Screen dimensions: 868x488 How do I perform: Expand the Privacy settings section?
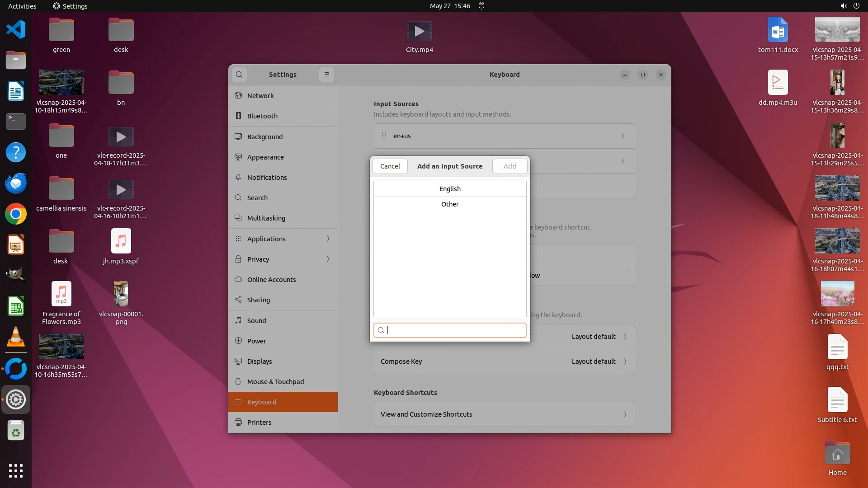(283, 259)
